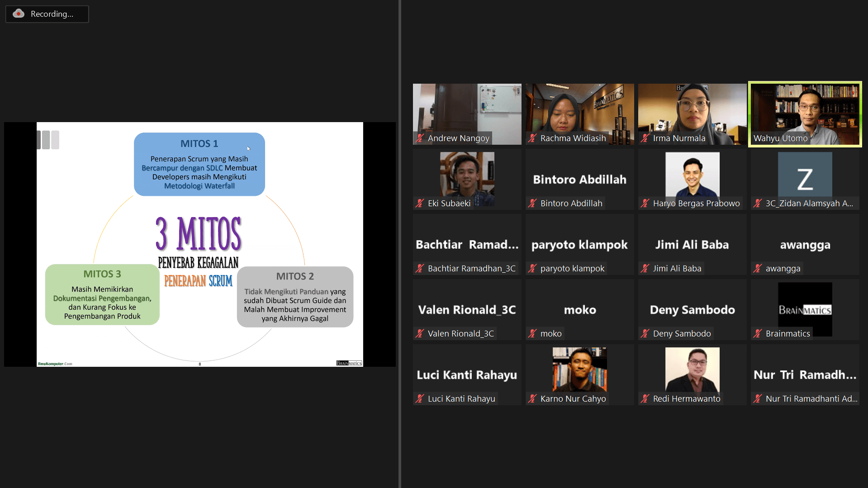Select Haryo Bergas Prabowo's profile picture tile
The width and height of the screenshot is (868, 488).
[x=692, y=176]
